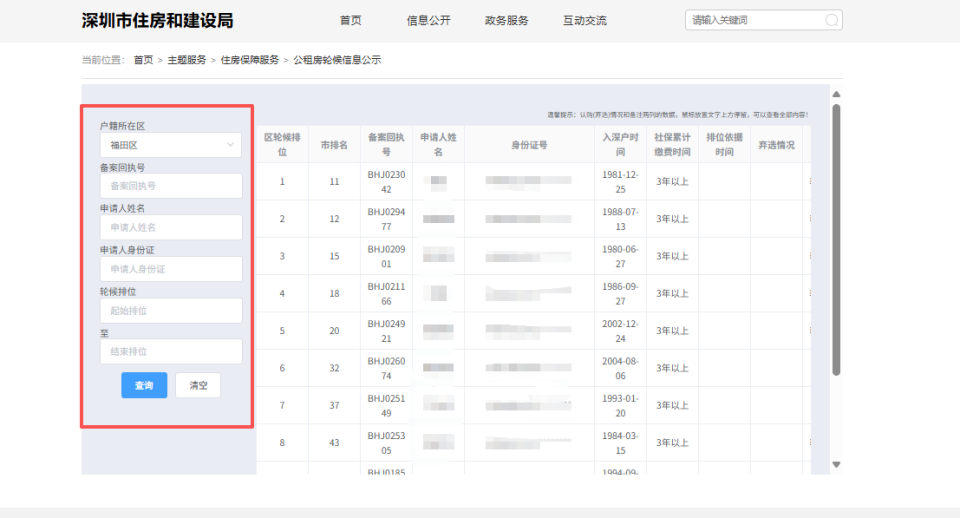
Task: Open the 信息公开 menu
Action: click(429, 20)
